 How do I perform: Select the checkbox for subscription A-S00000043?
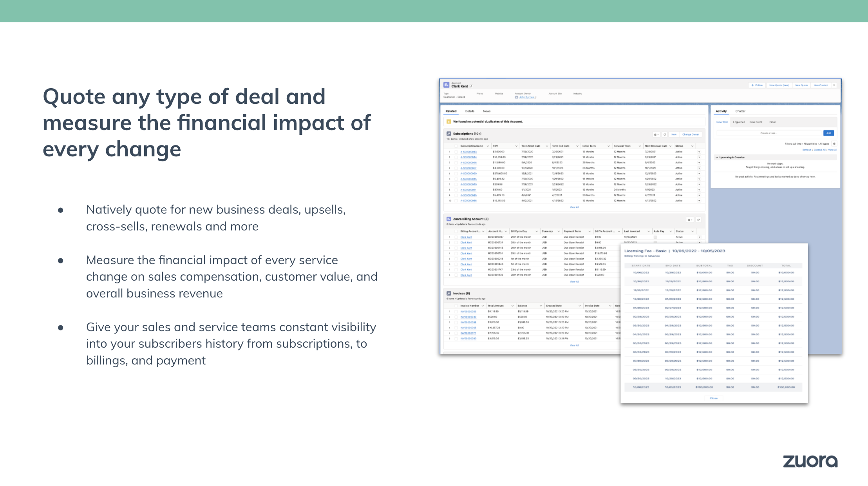tap(456, 152)
